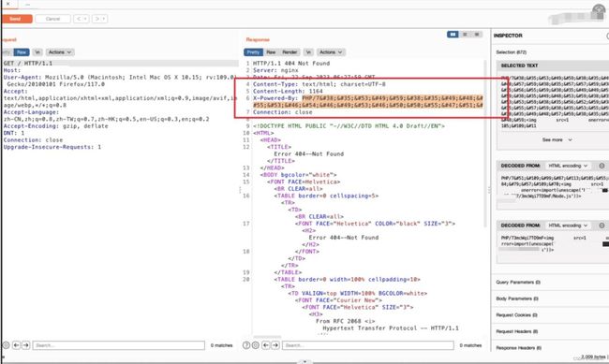The height and width of the screenshot is (364, 609).
Task: Switch request view to Raw tab
Action: [22, 52]
